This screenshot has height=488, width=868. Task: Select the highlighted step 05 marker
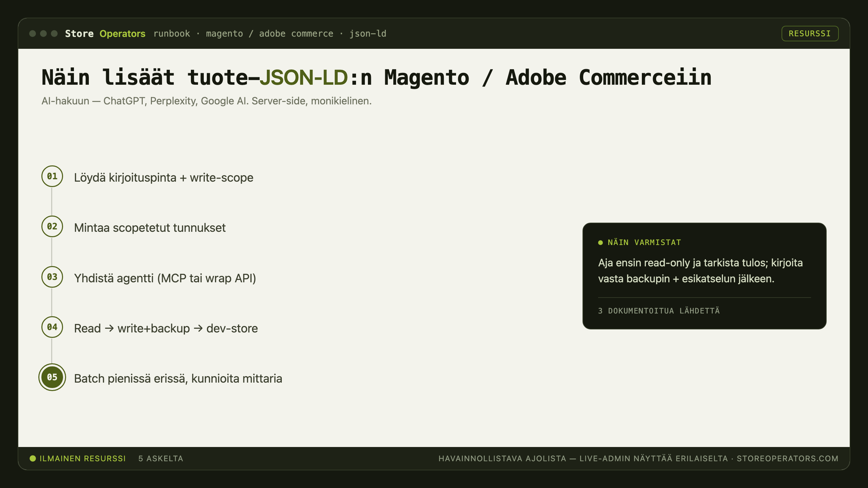[52, 377]
